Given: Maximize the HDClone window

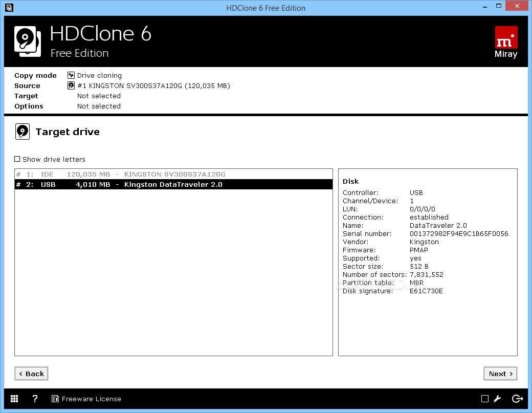Looking at the screenshot, I should (x=499, y=6).
